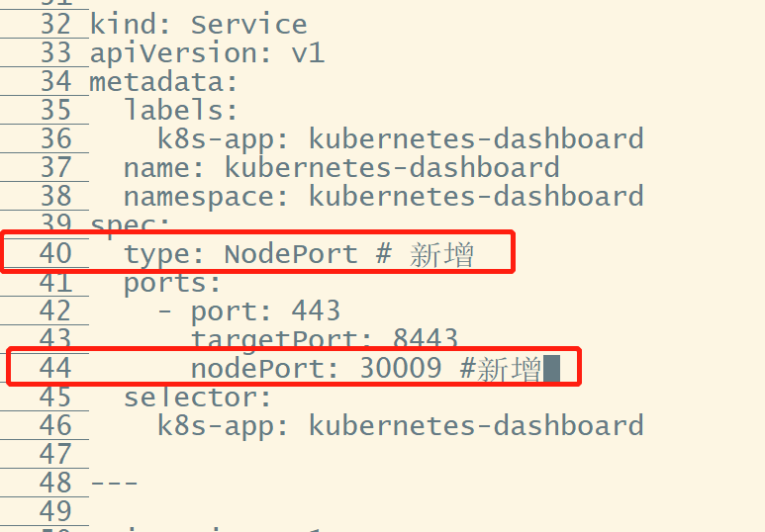Click the 'labels:' key text
The image size is (765, 532).
(x=180, y=110)
